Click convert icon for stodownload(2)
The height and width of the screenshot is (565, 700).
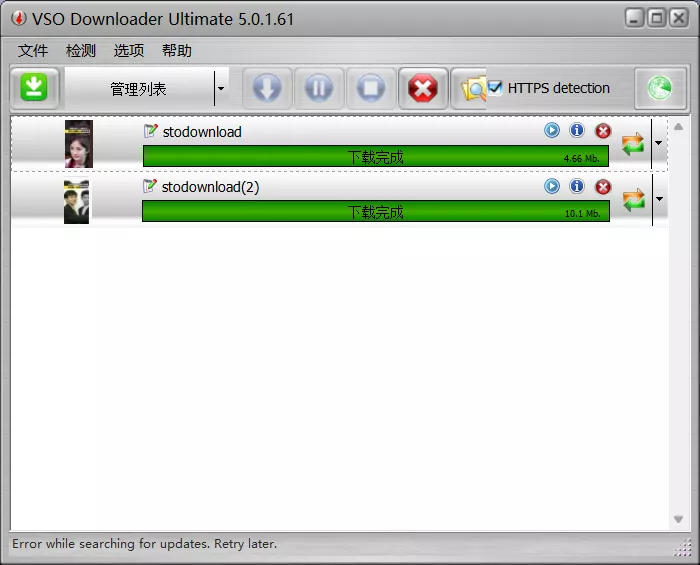pyautogui.click(x=633, y=200)
